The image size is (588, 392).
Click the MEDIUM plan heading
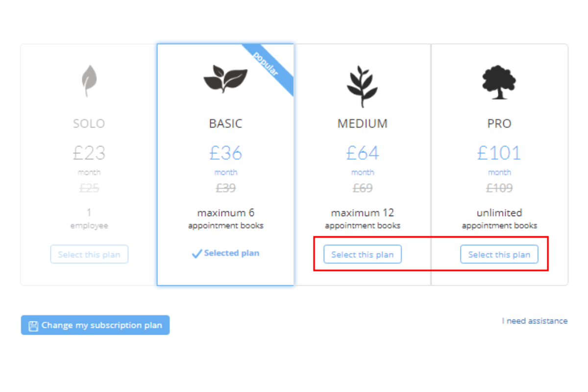click(x=362, y=123)
